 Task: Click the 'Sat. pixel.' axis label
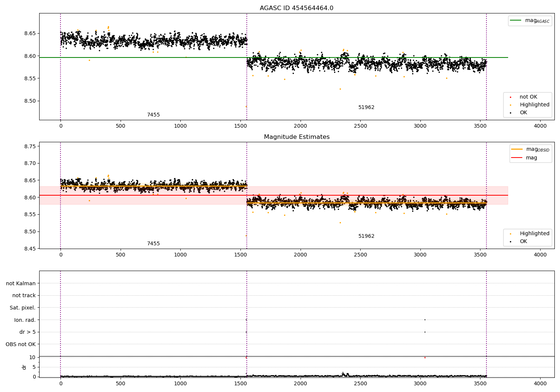pos(23,308)
